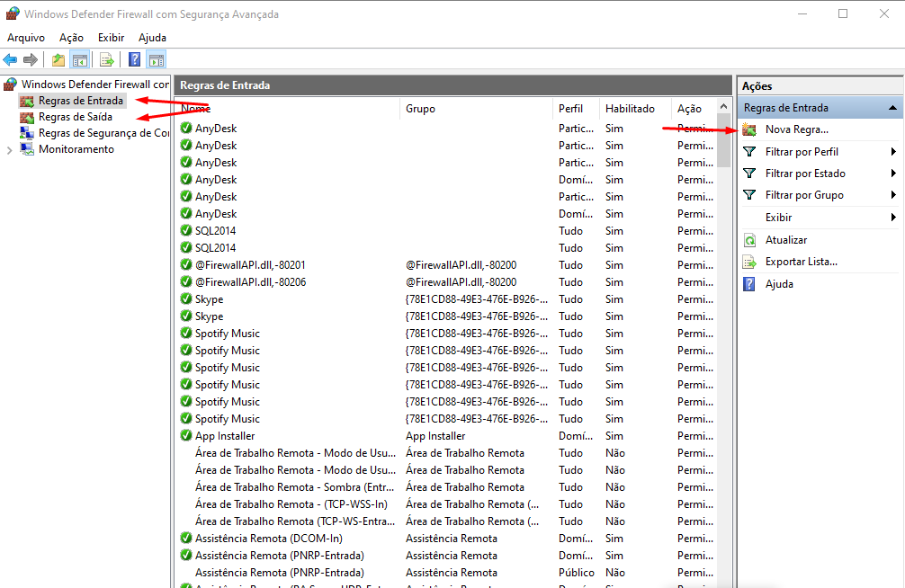Viewport: 905px width, 588px height.
Task: Click the Público profile cell
Action: click(x=576, y=573)
